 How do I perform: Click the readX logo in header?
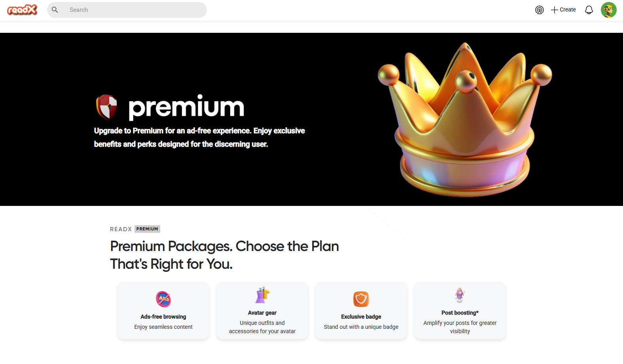pyautogui.click(x=22, y=10)
